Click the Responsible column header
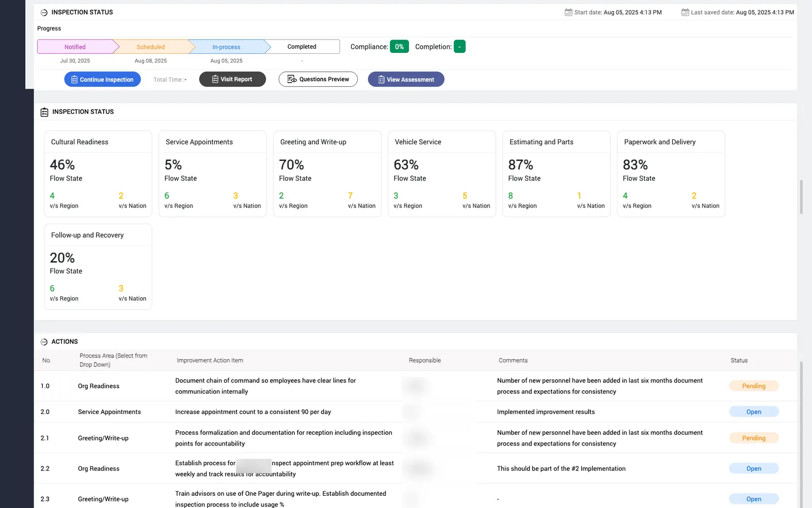The image size is (812, 508). coord(425,360)
